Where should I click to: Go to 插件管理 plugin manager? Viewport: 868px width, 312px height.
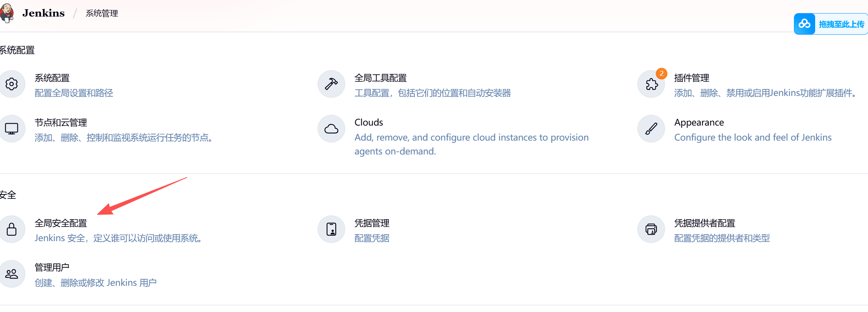[x=692, y=78]
